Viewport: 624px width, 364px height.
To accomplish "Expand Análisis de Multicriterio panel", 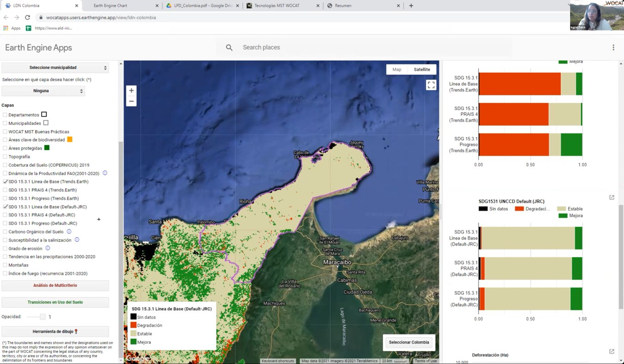I will click(x=55, y=286).
